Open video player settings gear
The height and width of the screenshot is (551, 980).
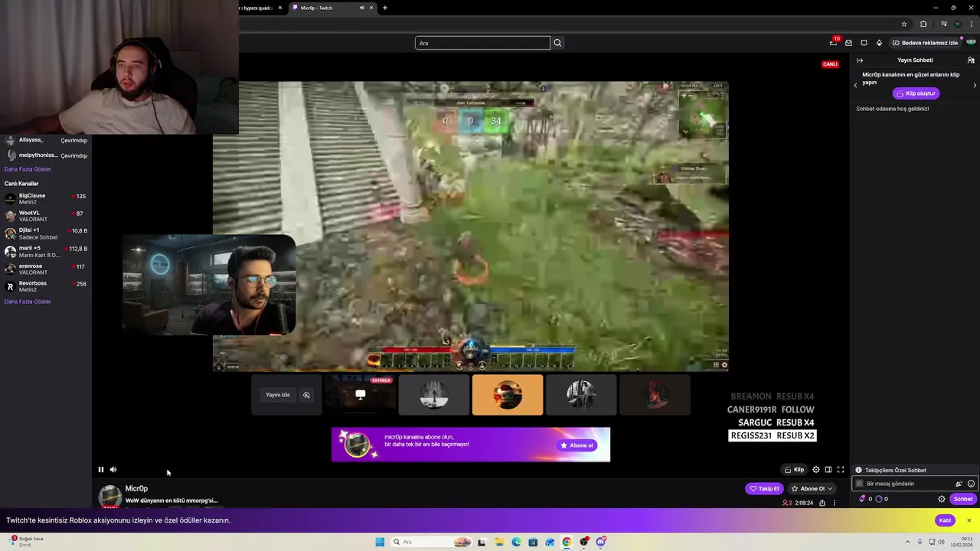click(x=816, y=470)
